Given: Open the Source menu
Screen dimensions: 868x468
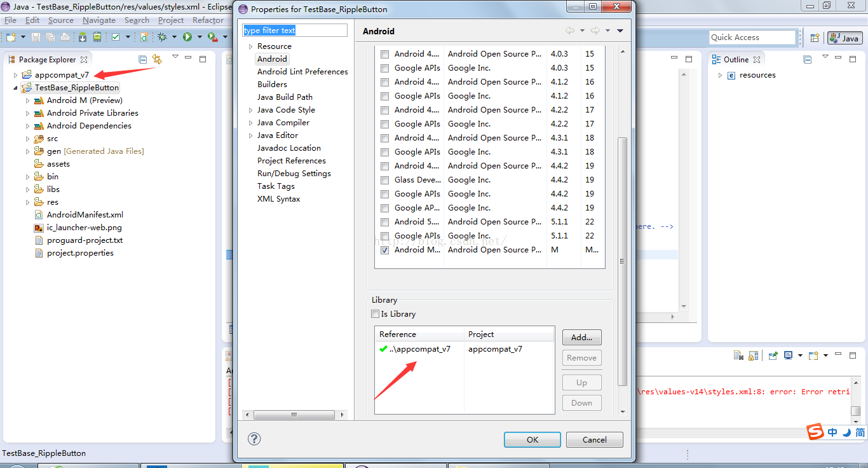Looking at the screenshot, I should [x=61, y=20].
